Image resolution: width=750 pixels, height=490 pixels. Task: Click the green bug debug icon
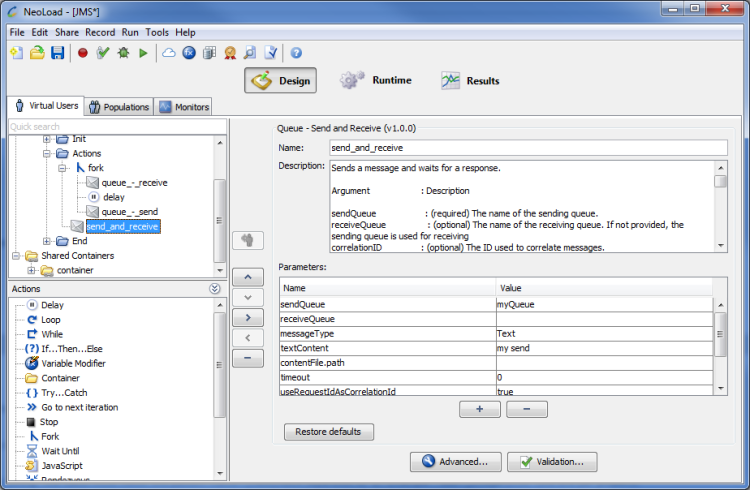123,52
